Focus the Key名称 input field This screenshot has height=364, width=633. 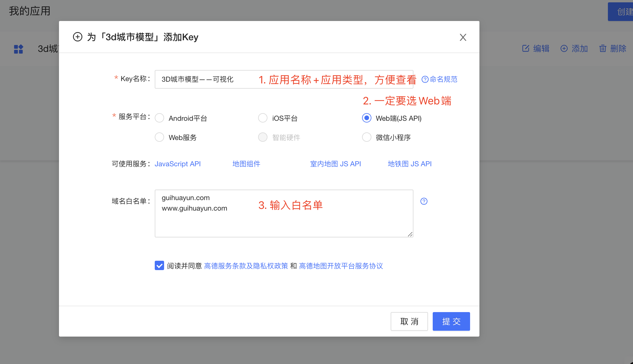[x=284, y=79]
